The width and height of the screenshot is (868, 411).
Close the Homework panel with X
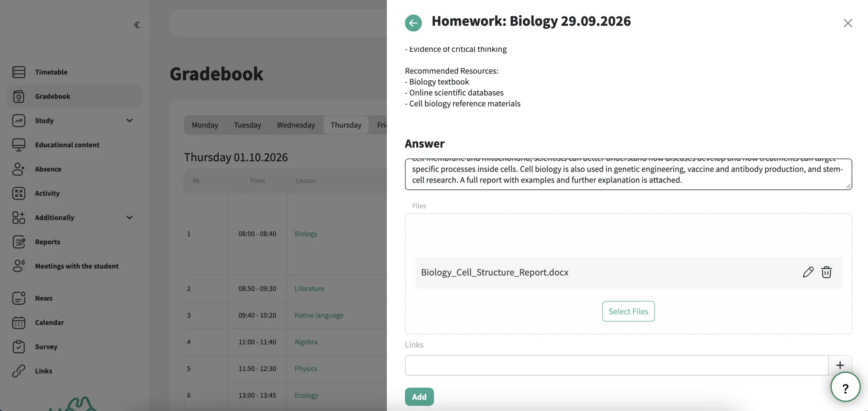[x=848, y=23]
